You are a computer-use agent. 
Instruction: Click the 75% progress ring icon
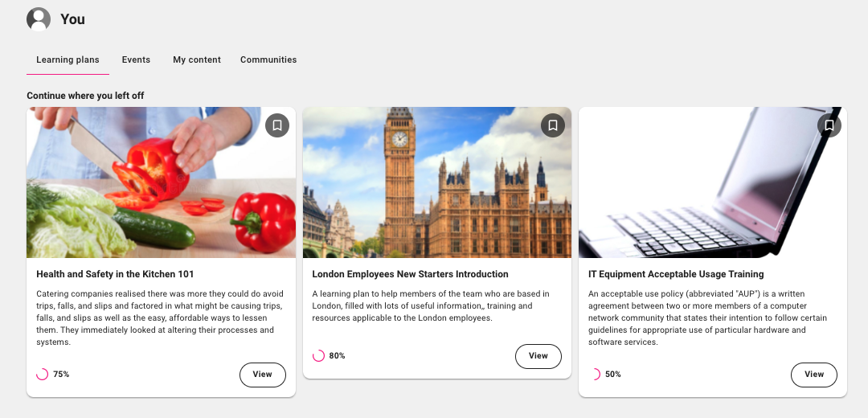42,375
